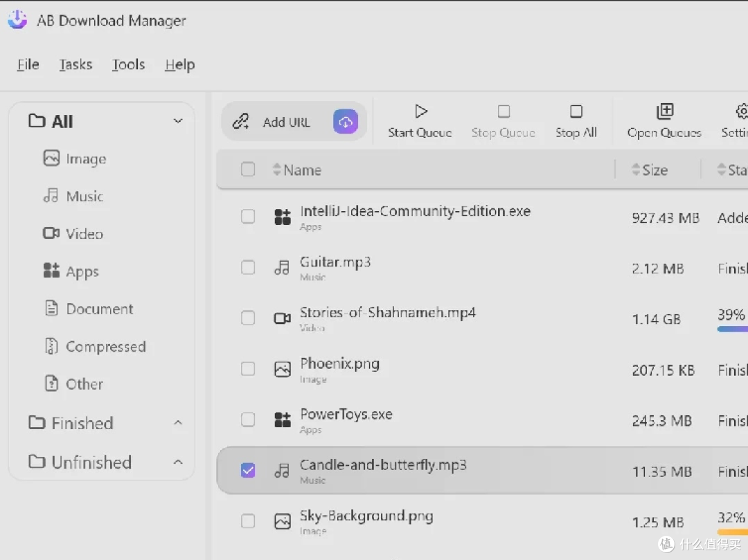This screenshot has width=748, height=560.
Task: Open Queues via the toolbar icon
Action: pos(664,111)
